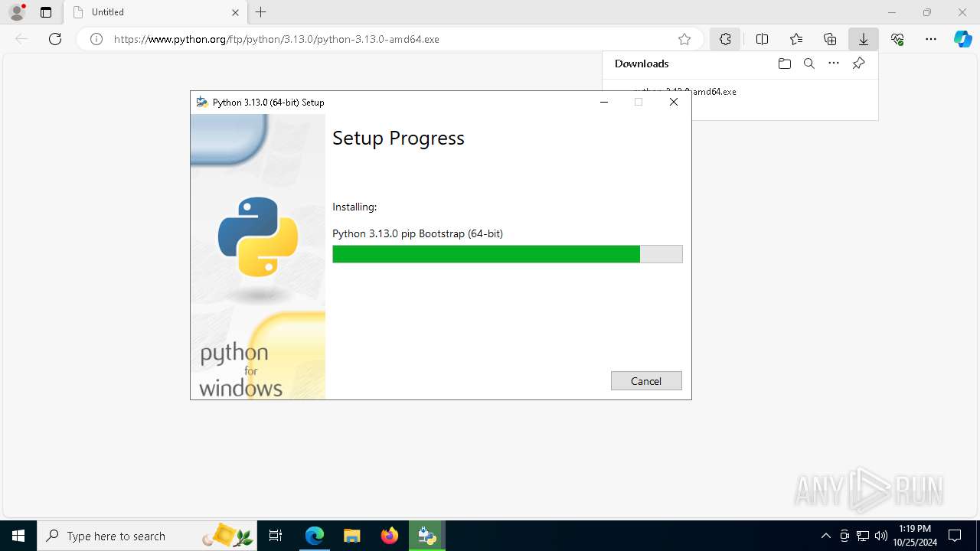Open downloads folder icon in Downloads panel
This screenshot has width=980, height=551.
784,64
